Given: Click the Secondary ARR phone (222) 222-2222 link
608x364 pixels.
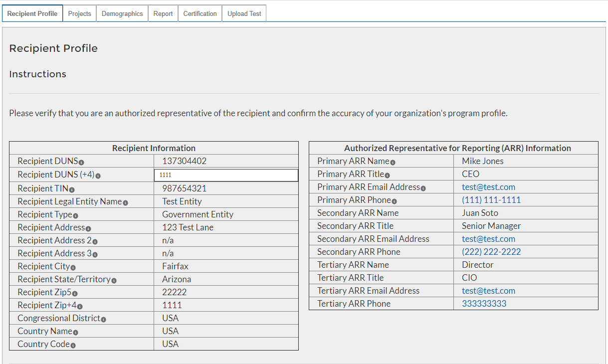Looking at the screenshot, I should pyautogui.click(x=491, y=252).
